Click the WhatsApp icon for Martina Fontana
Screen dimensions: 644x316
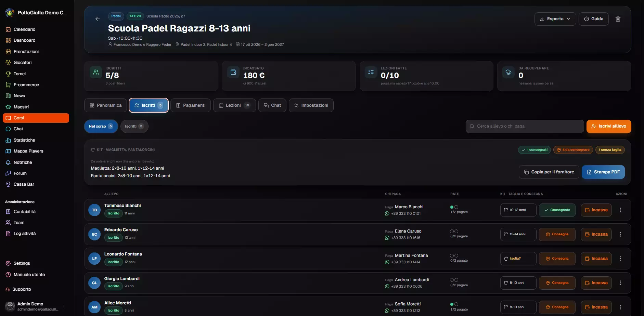click(x=387, y=262)
